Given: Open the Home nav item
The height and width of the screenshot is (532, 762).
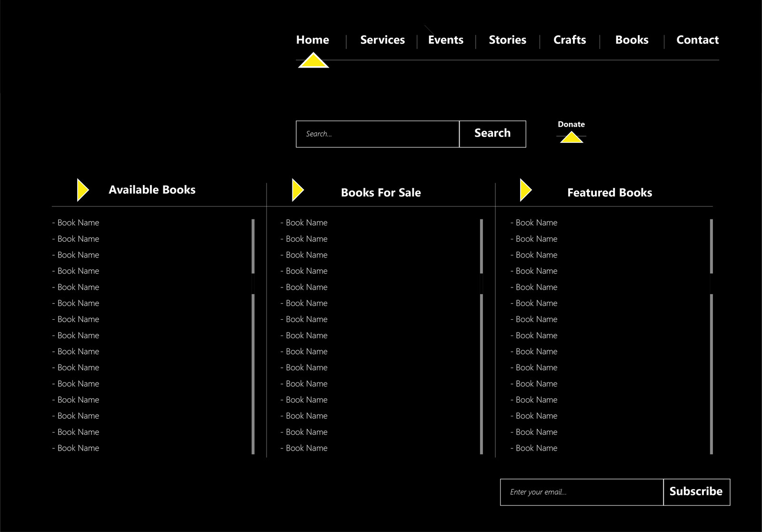Looking at the screenshot, I should (x=312, y=40).
